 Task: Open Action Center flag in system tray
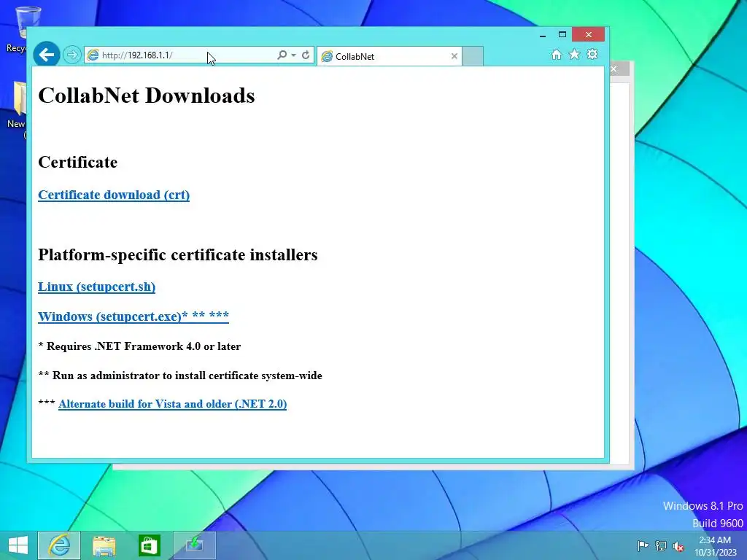pyautogui.click(x=643, y=545)
